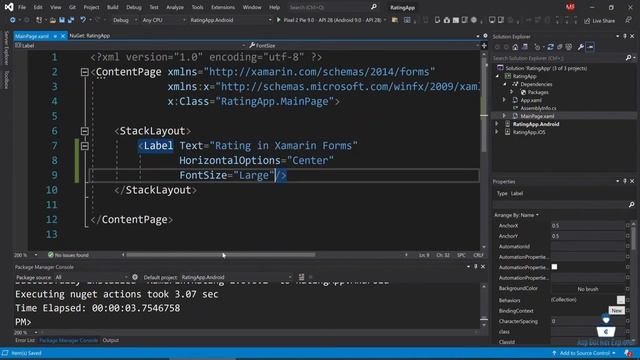
Task: Open the Extensions menu
Action: pyautogui.click(x=223, y=7)
